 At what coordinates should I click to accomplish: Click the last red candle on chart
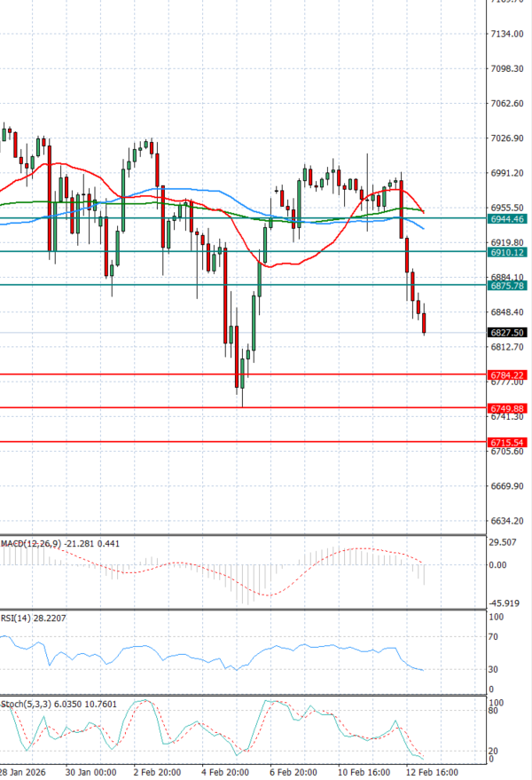425,324
